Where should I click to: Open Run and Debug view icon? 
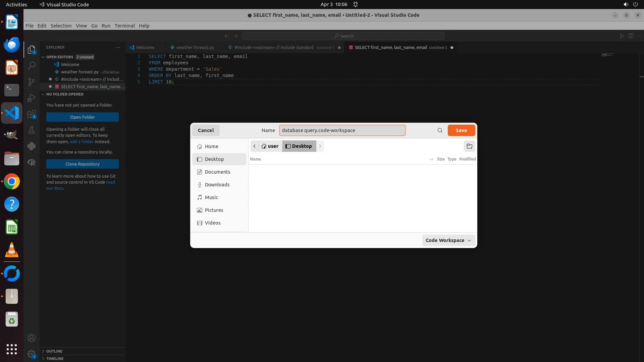point(32,98)
